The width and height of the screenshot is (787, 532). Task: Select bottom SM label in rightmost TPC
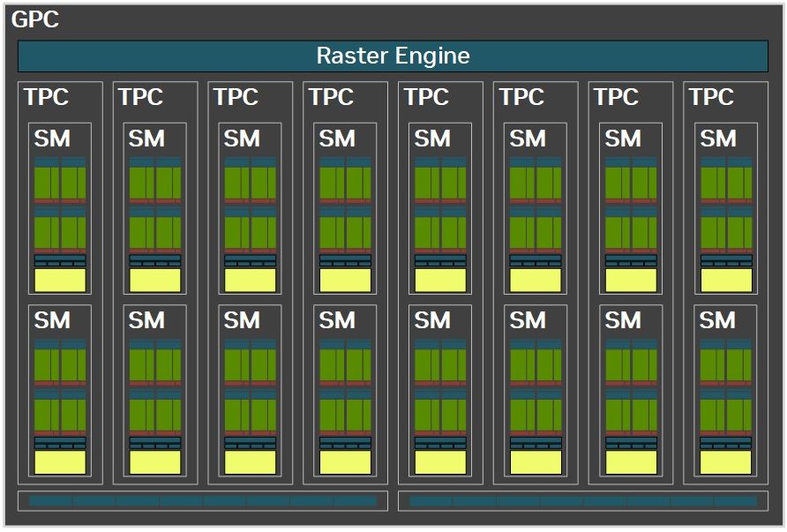(717, 320)
